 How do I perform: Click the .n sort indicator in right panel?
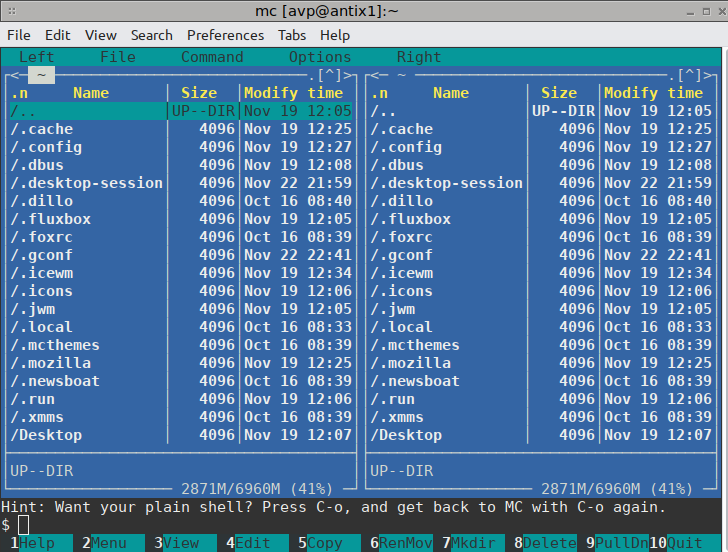click(x=379, y=93)
